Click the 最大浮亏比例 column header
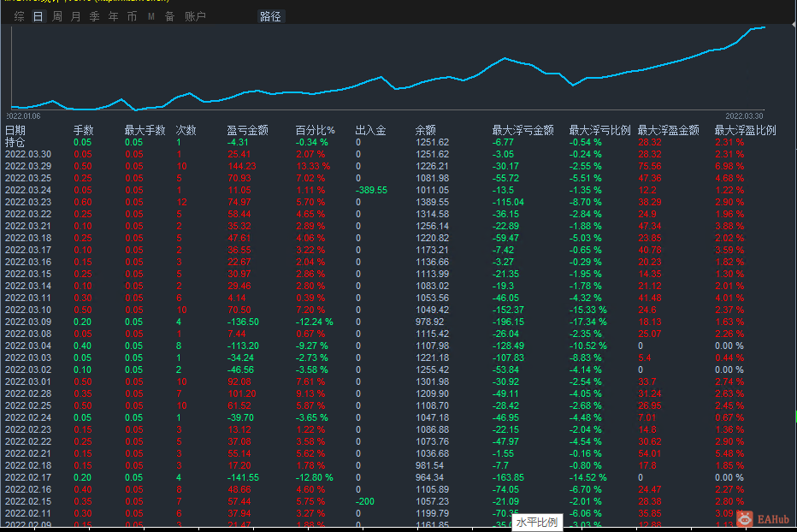Image resolution: width=797 pixels, height=532 pixels. click(599, 130)
